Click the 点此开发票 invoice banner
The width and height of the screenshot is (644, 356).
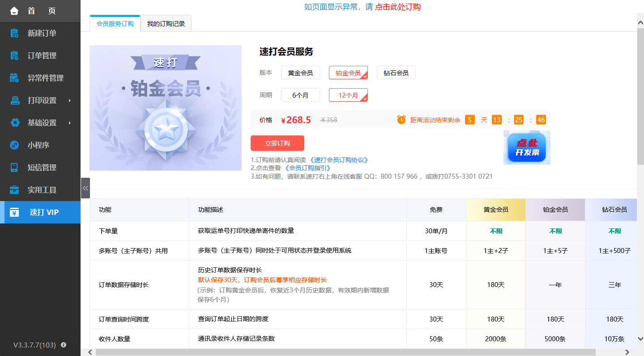527,147
